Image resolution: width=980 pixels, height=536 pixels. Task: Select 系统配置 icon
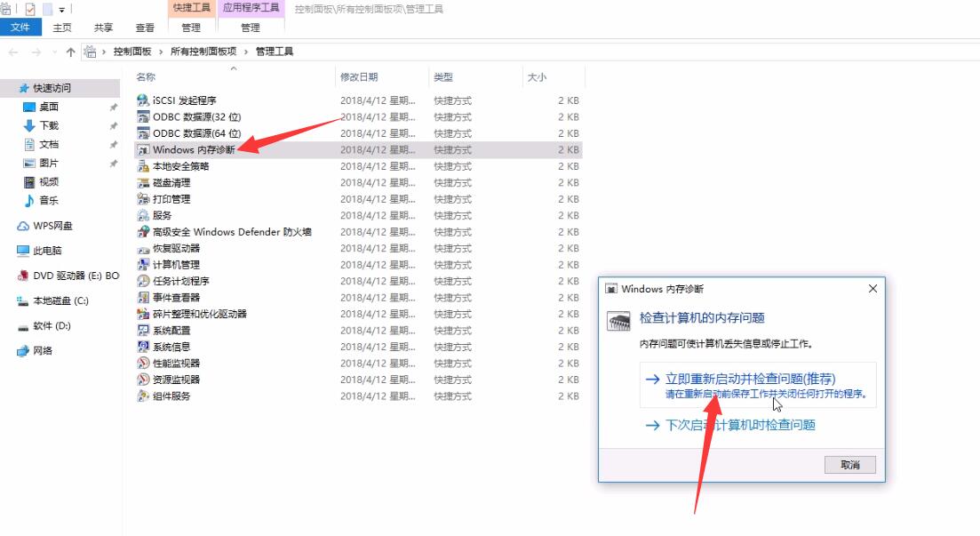click(x=143, y=331)
